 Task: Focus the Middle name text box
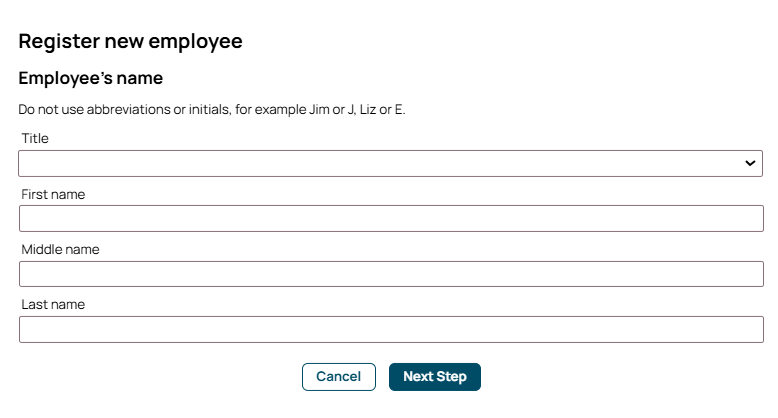[x=390, y=274]
